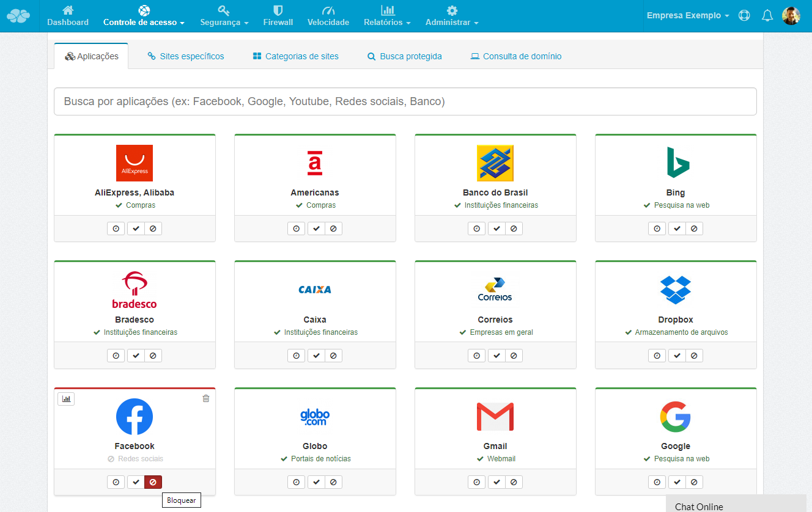Set schedule clock for Bradesco

click(x=116, y=356)
